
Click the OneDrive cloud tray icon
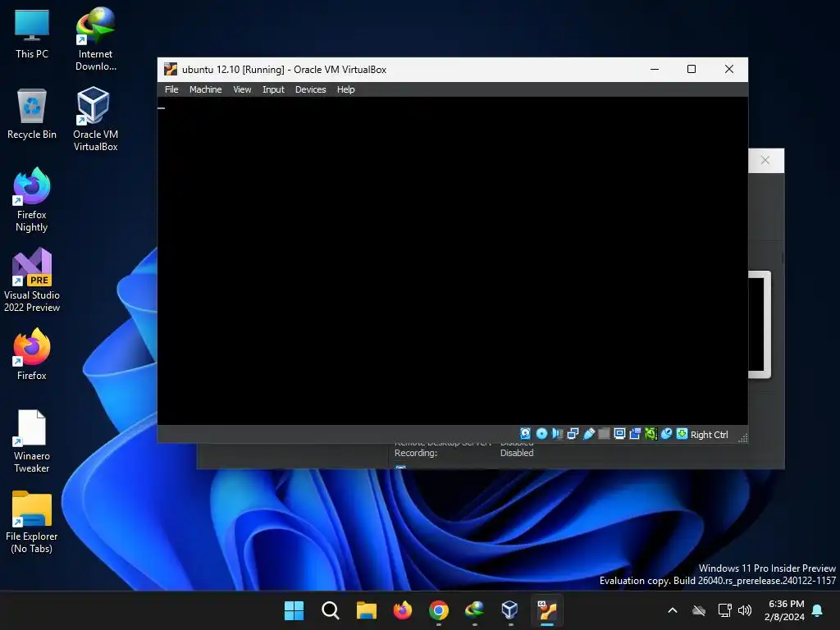click(x=699, y=610)
